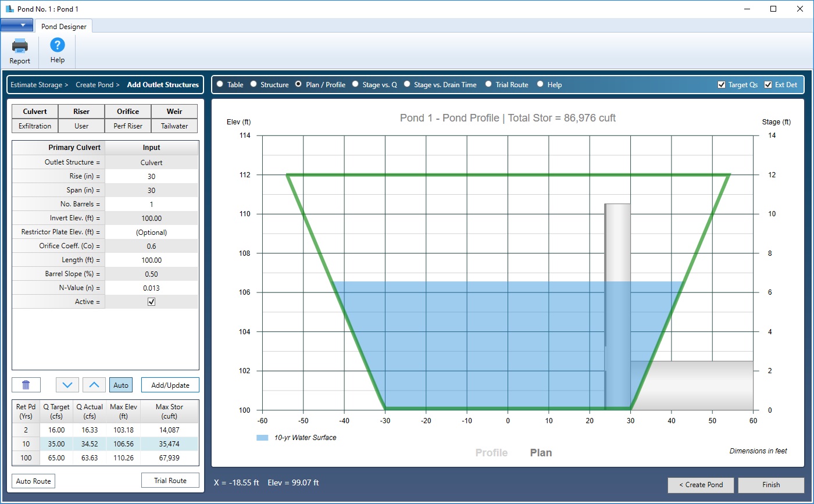Switch to the Structure radio view
The height and width of the screenshot is (504, 814).
[x=254, y=84]
